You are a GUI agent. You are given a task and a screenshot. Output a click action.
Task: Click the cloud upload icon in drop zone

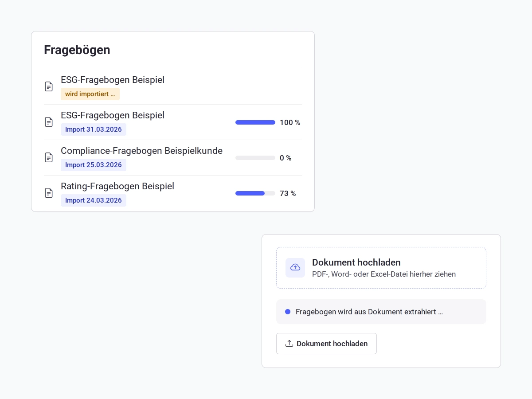click(x=295, y=267)
